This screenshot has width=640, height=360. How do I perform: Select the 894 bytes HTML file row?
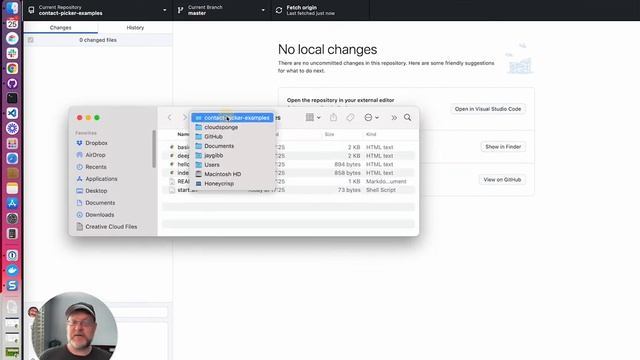point(289,164)
